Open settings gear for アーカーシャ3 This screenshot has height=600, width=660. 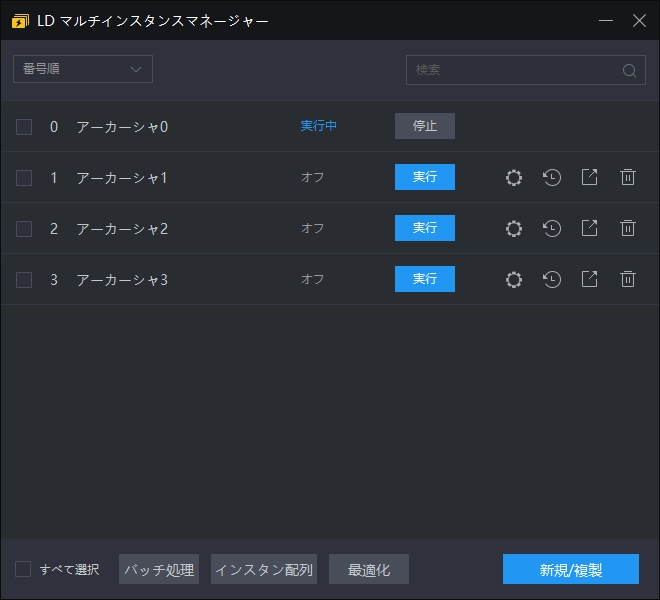pos(514,280)
